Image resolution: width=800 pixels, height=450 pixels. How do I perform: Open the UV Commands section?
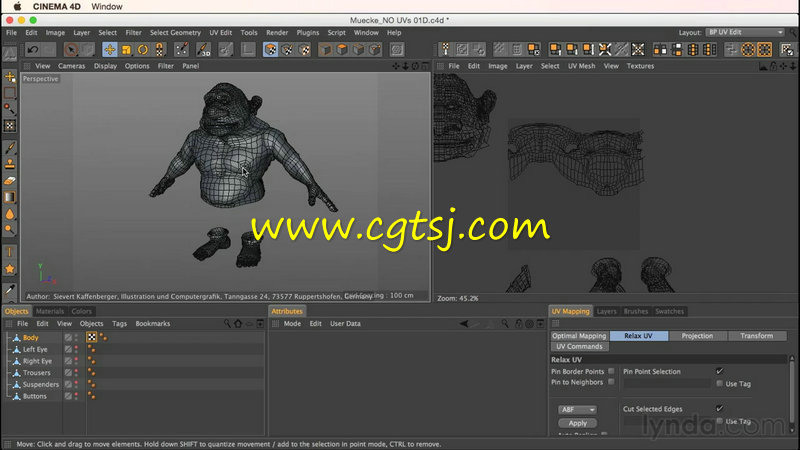(x=579, y=346)
